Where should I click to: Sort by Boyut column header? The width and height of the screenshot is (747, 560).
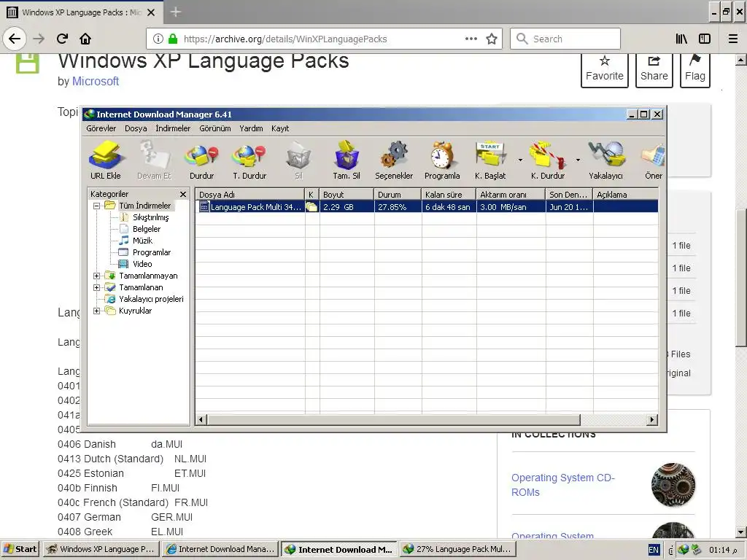click(347, 194)
